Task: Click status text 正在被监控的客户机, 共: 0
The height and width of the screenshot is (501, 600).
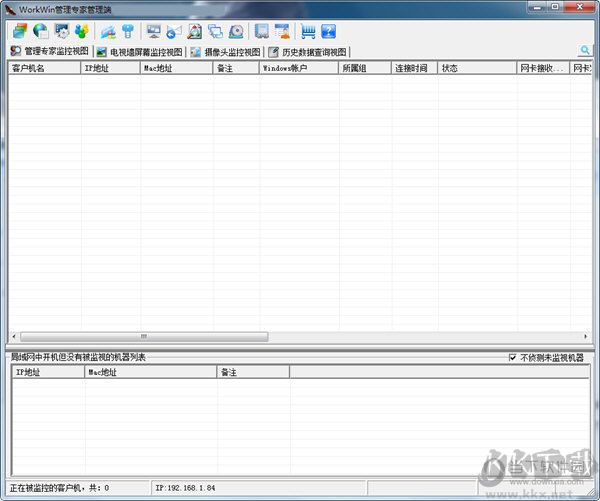Action: coord(59,488)
